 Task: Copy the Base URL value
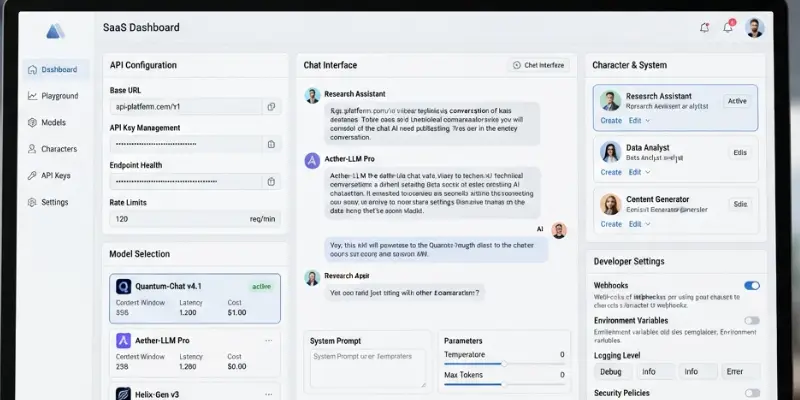pyautogui.click(x=271, y=107)
